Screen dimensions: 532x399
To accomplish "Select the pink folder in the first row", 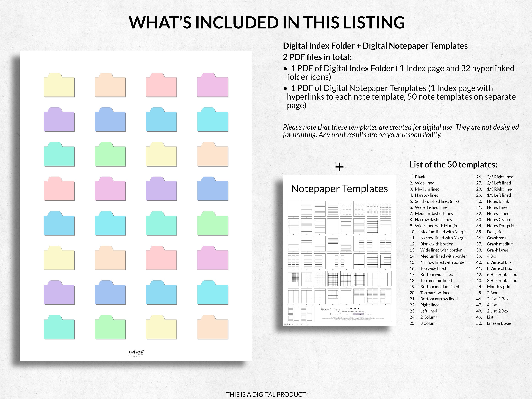I will pyautogui.click(x=162, y=85).
